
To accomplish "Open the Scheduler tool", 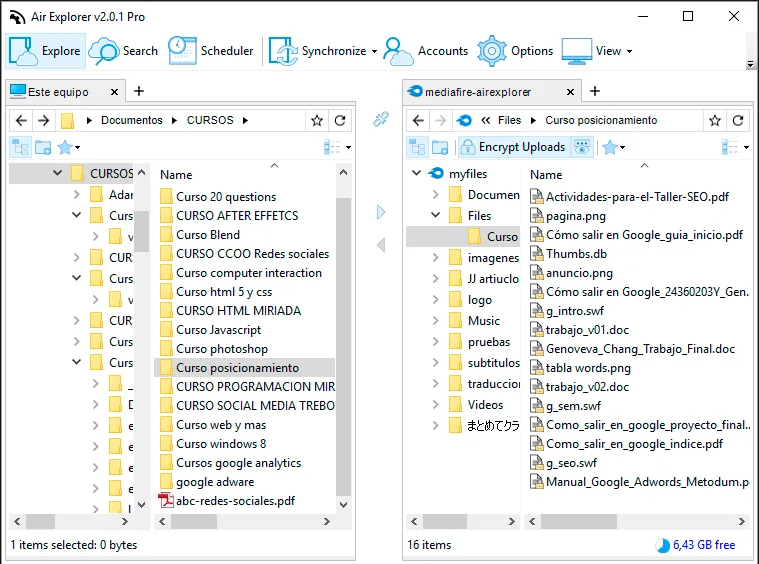I will [x=211, y=51].
